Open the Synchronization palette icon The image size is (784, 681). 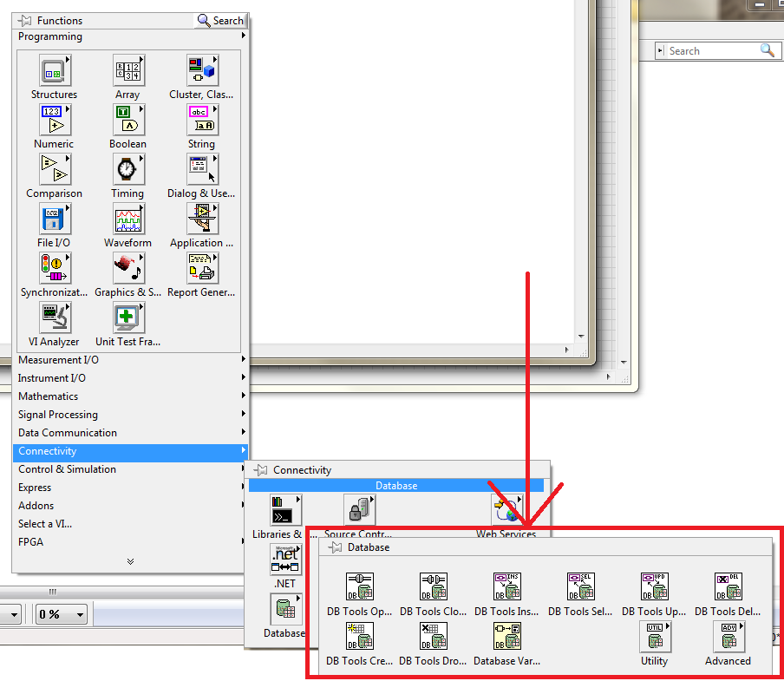(x=55, y=269)
